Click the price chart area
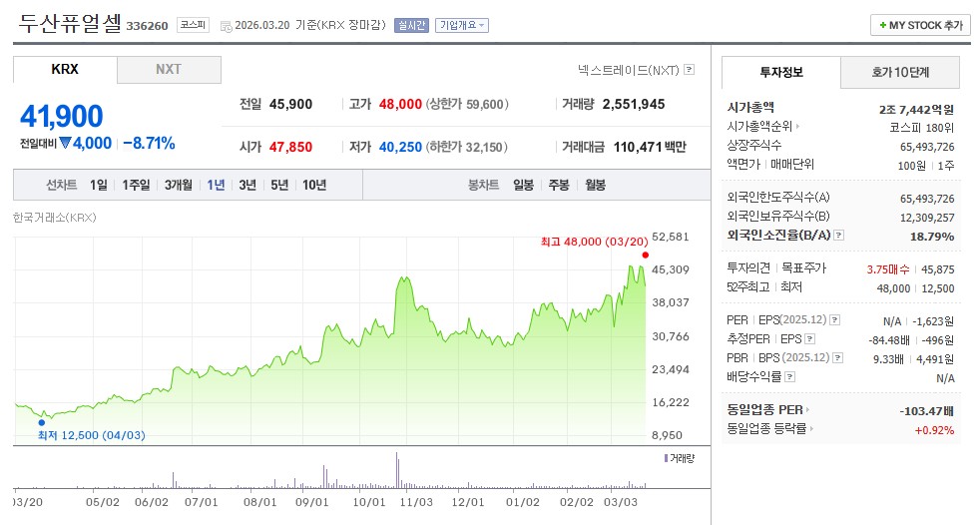This screenshot has width=980, height=525. (x=330, y=340)
